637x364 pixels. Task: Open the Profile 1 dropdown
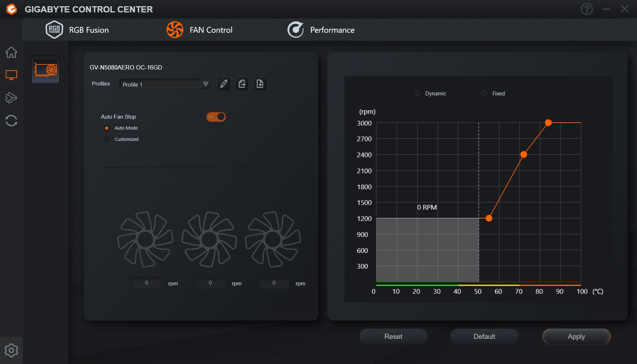point(165,84)
